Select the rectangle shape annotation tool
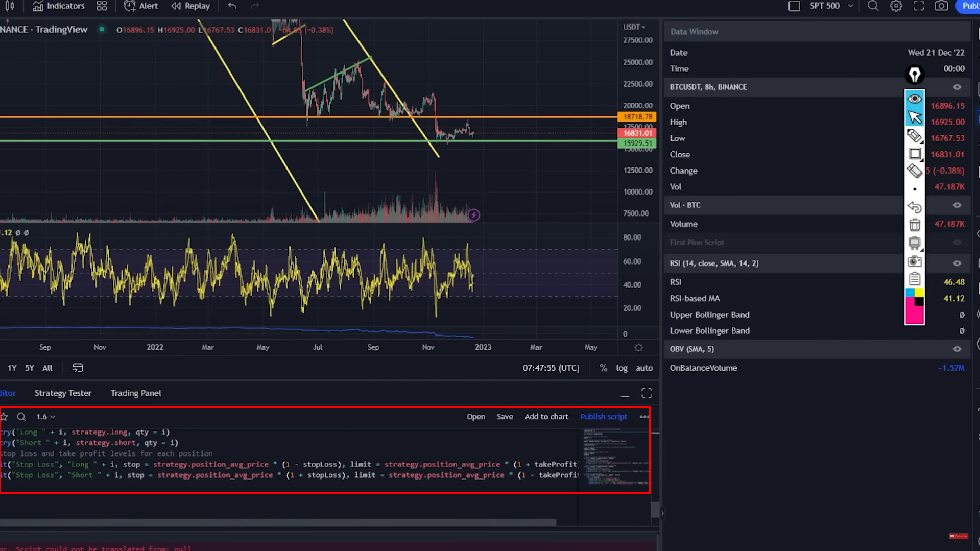This screenshot has height=551, width=980. (x=914, y=154)
